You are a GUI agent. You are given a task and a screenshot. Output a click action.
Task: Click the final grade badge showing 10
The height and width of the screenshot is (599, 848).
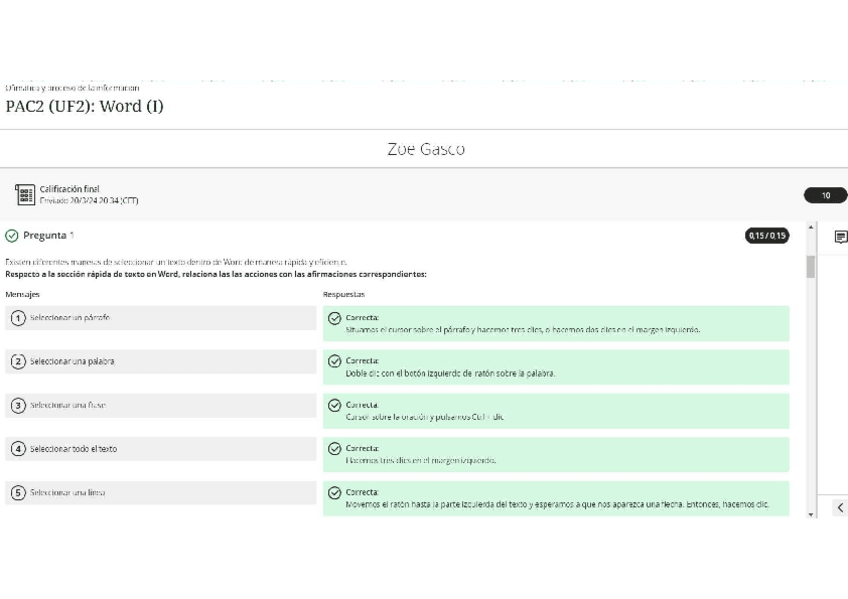point(825,196)
